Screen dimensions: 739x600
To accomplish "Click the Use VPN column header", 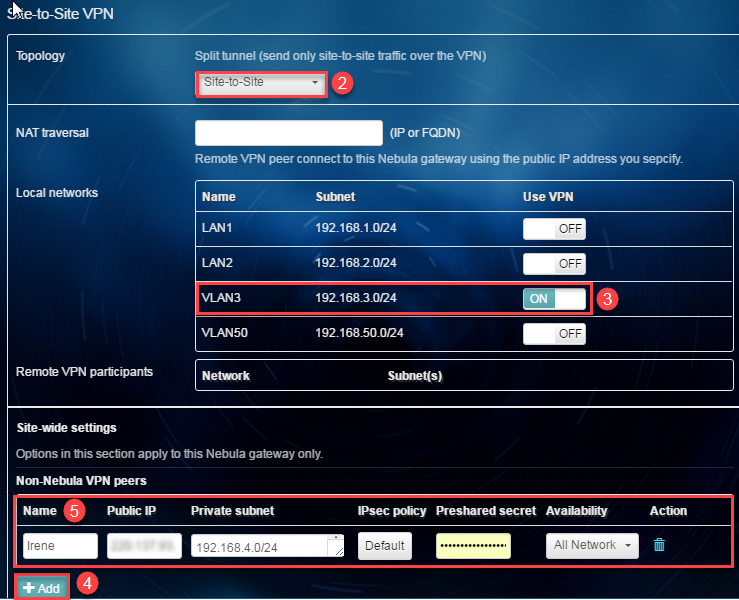I will pos(548,197).
